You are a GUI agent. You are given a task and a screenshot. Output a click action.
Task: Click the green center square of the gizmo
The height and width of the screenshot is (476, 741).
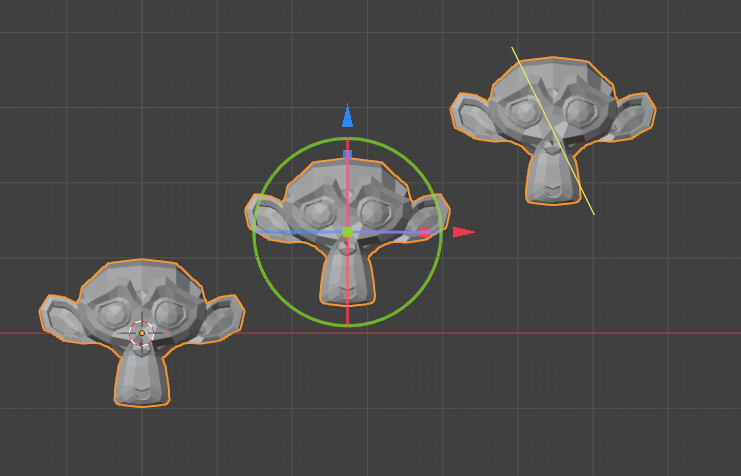tap(347, 232)
